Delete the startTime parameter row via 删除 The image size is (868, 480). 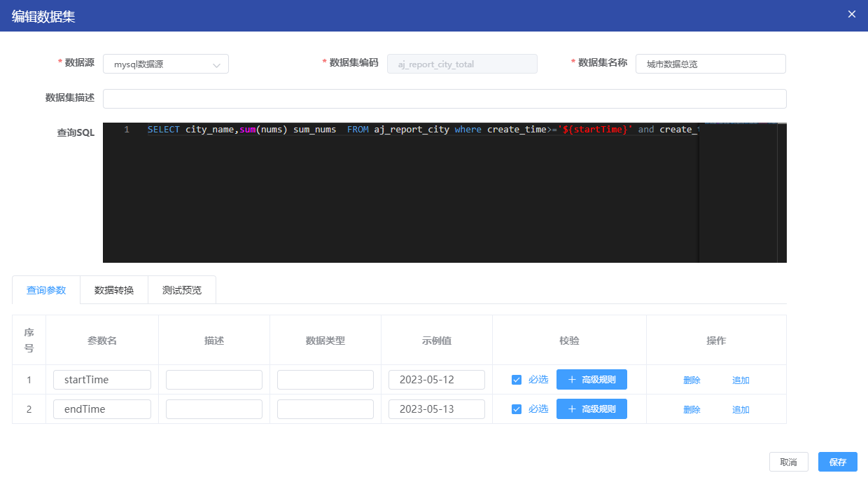pyautogui.click(x=692, y=380)
